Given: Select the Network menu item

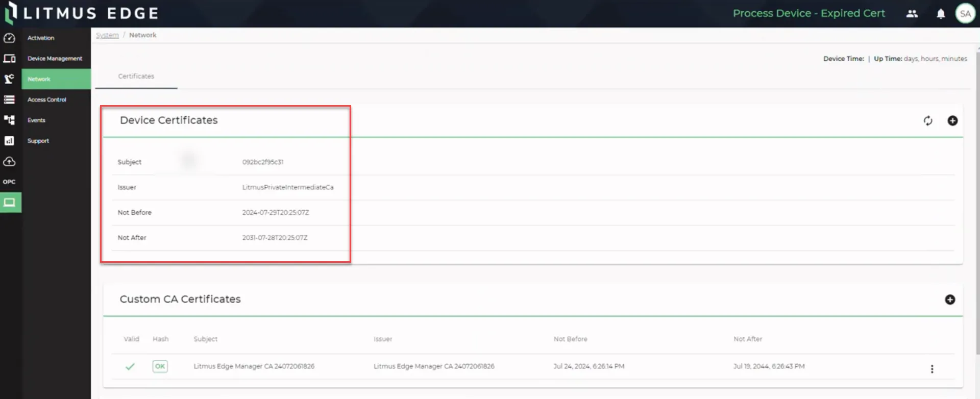Looking at the screenshot, I should (x=56, y=79).
